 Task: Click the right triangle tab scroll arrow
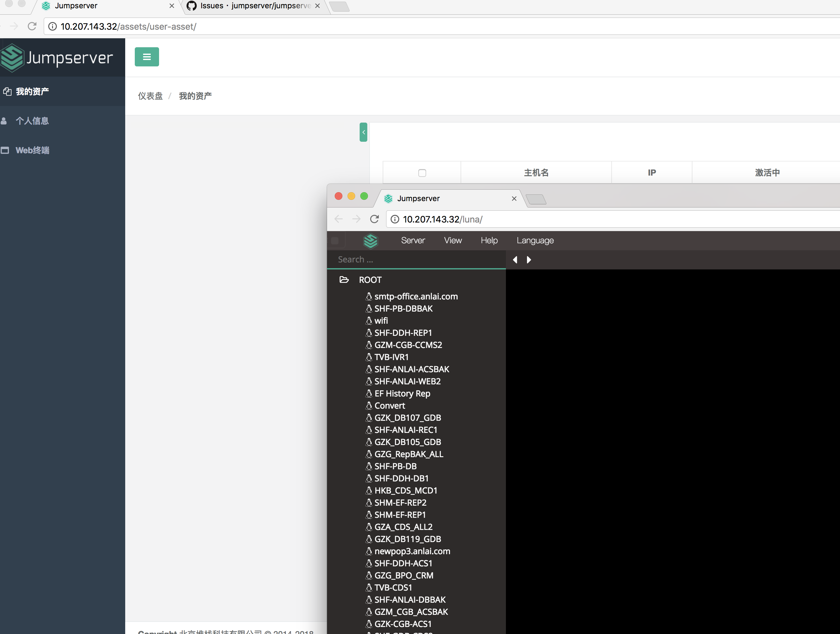tap(529, 260)
